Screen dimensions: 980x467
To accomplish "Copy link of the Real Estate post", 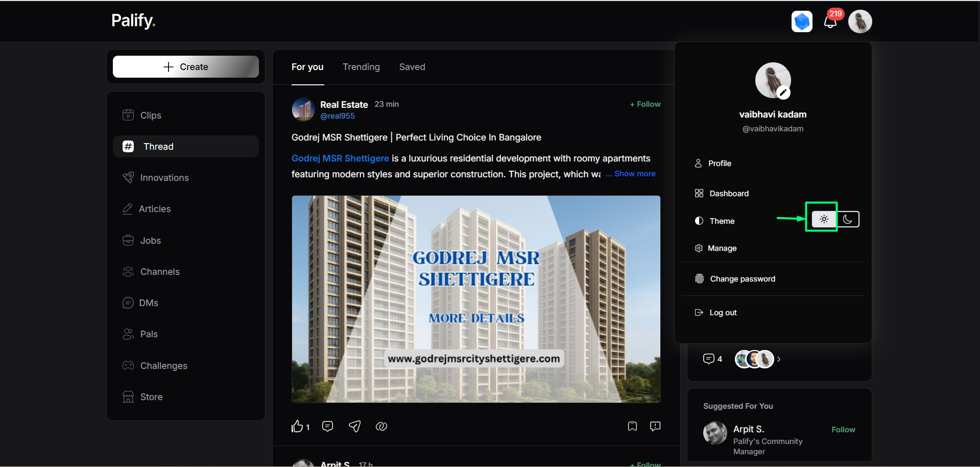I will click(x=381, y=426).
